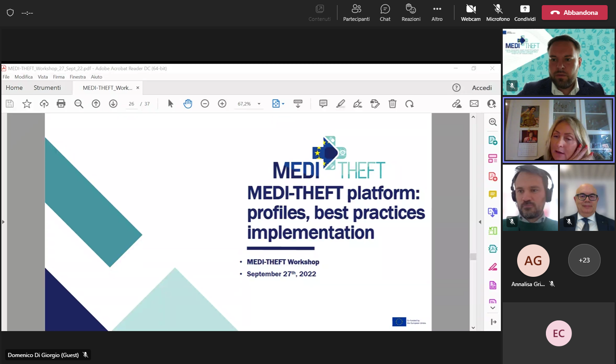
Task: Click the upload to cloud icon
Action: (44, 104)
